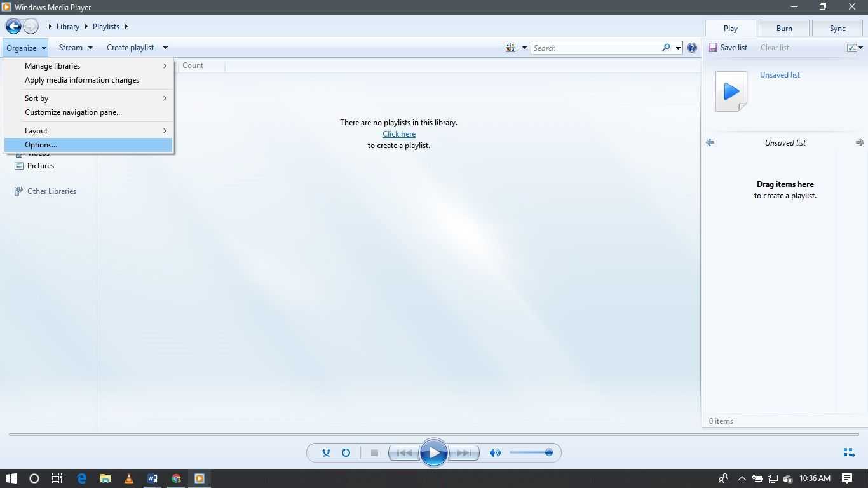
Task: Open Cortana search circle on taskbar
Action: [x=34, y=478]
